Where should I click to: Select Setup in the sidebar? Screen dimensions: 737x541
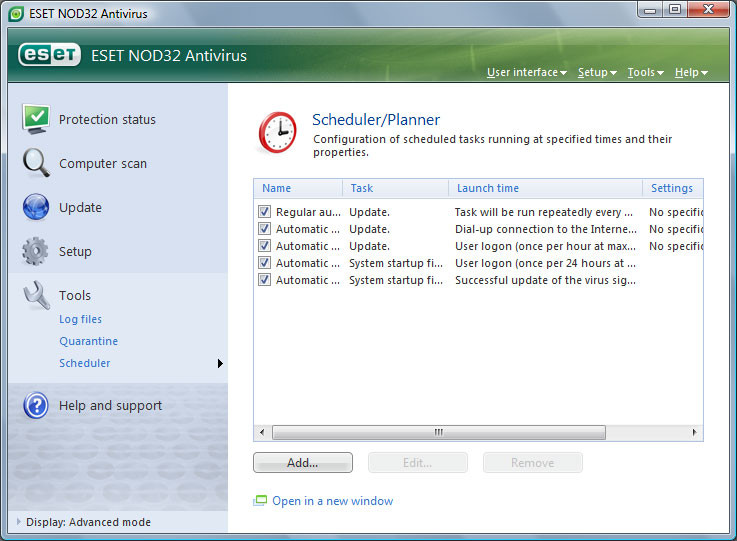point(75,251)
